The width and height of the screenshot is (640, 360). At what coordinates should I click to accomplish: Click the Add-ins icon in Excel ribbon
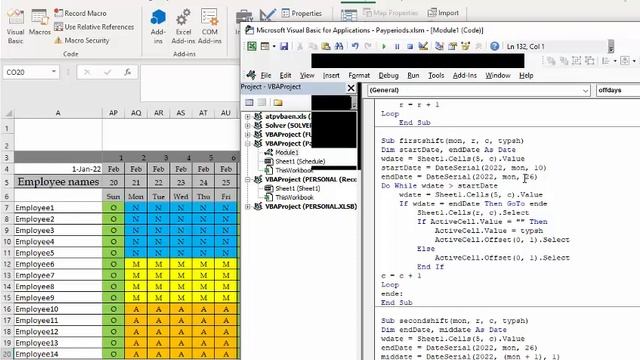pos(158,26)
